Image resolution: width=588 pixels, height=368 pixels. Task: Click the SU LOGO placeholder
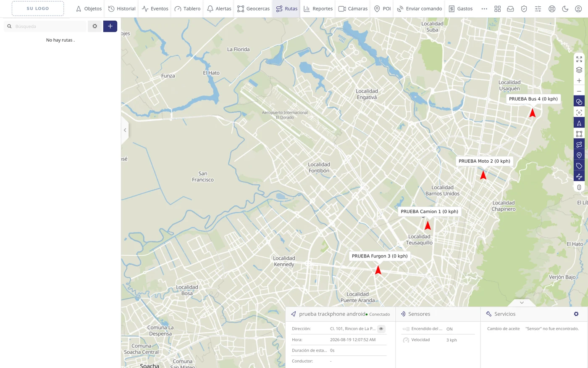pos(38,8)
